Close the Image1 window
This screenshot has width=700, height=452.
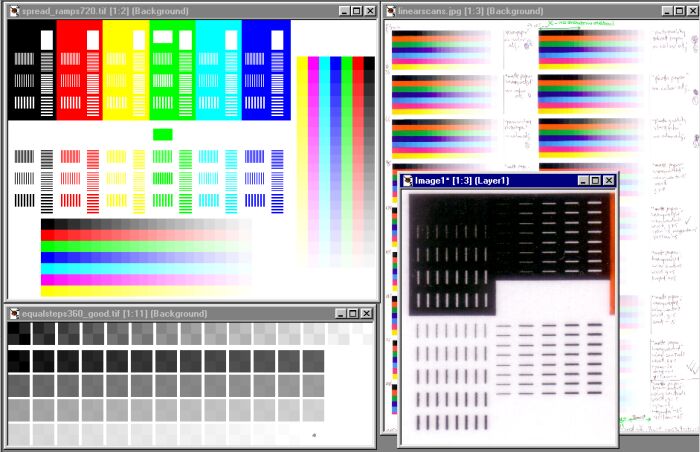(x=607, y=180)
